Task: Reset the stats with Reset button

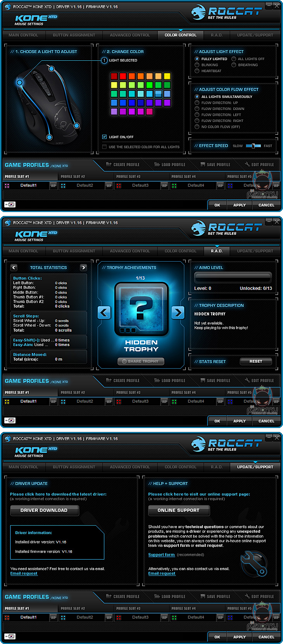Action: click(x=256, y=361)
